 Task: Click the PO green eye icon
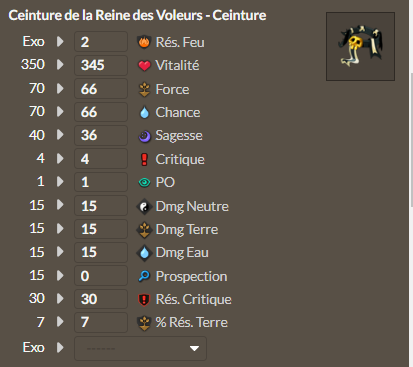pos(144,182)
